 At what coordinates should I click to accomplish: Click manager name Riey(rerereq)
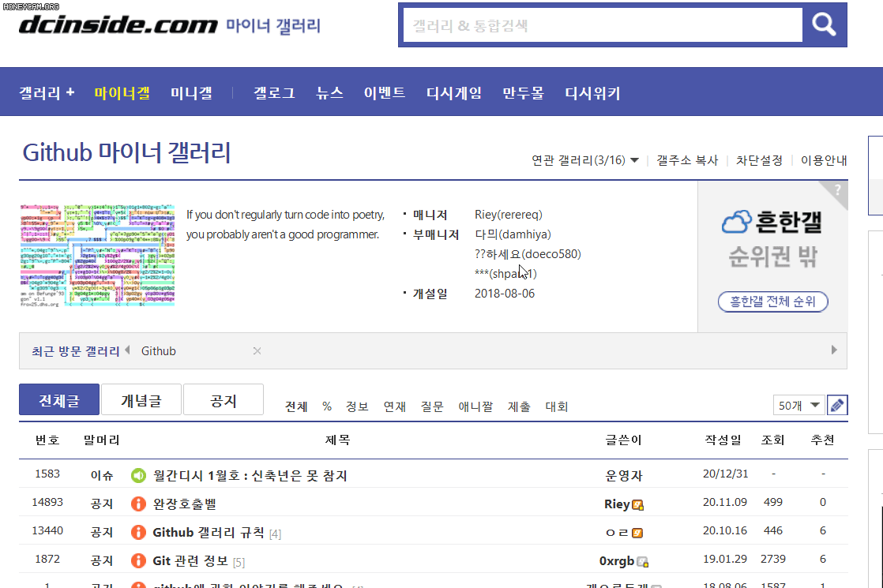(x=509, y=215)
